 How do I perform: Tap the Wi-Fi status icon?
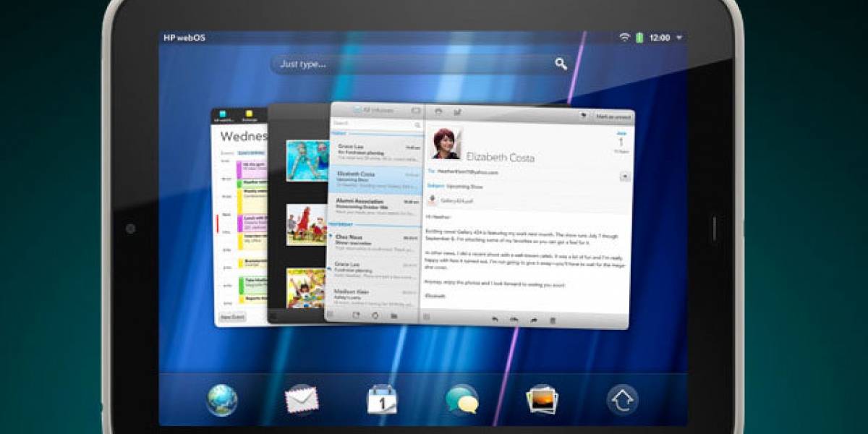coord(624,37)
